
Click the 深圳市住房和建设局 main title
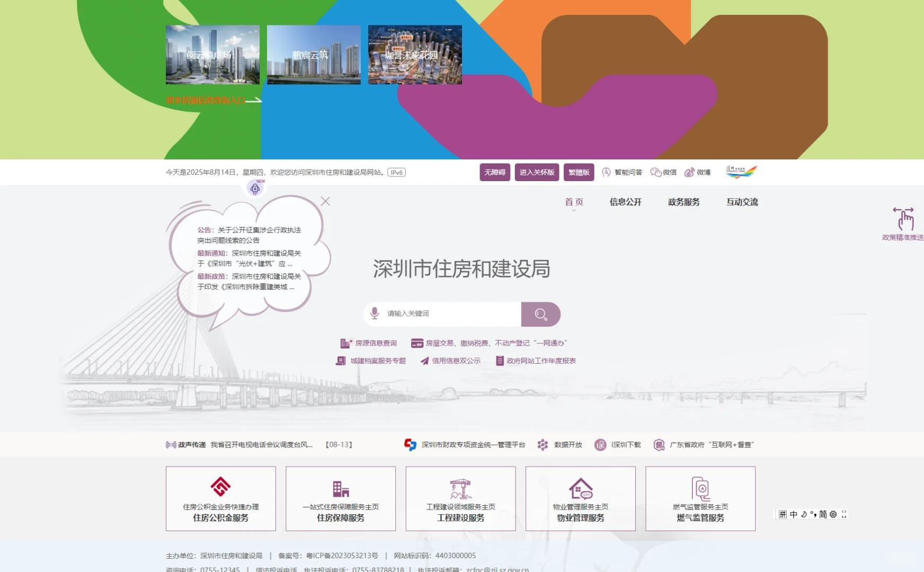click(461, 269)
